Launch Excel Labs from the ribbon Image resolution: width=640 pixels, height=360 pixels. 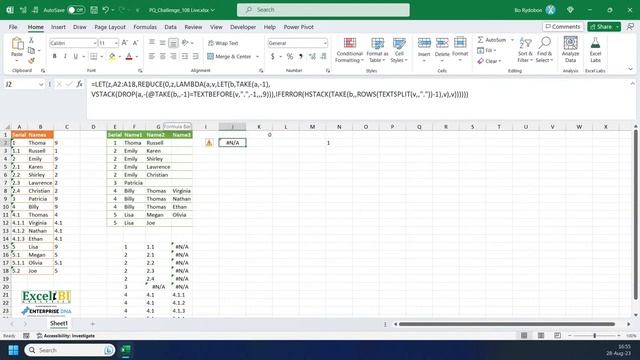click(595, 49)
